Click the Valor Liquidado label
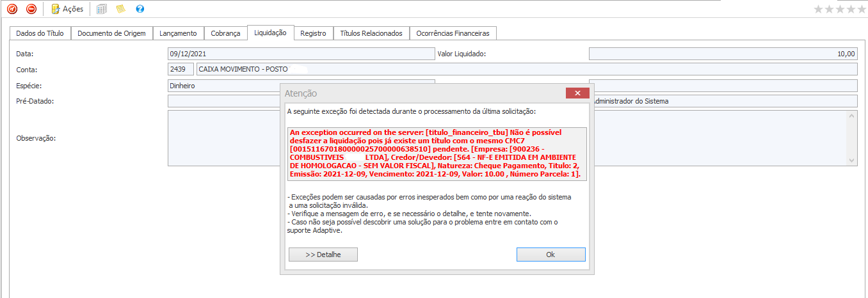Screen dimensions: 868x298 (x=462, y=54)
